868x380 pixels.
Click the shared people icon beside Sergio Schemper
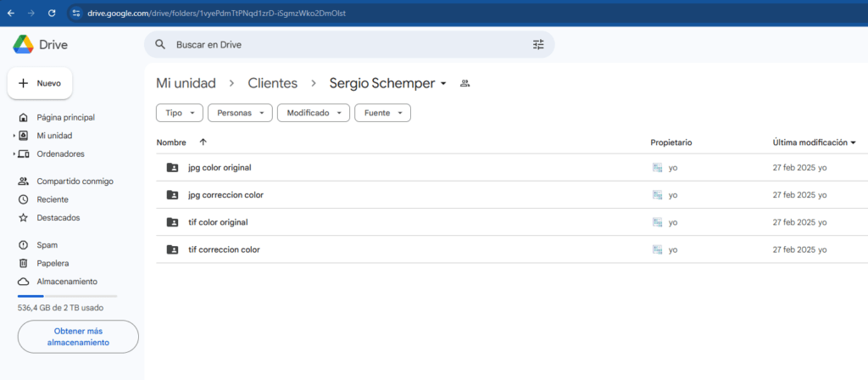pyautogui.click(x=465, y=84)
